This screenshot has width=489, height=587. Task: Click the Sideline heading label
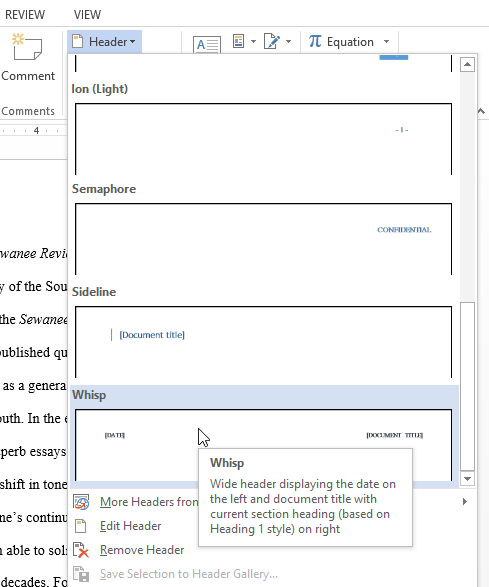point(94,292)
